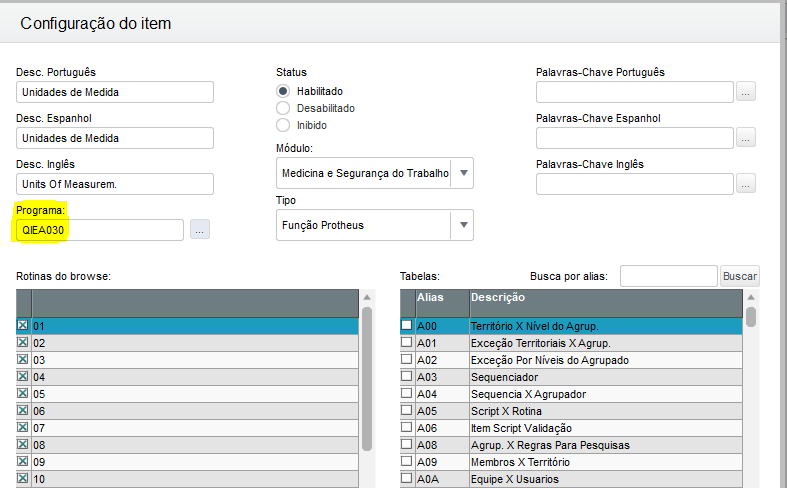Click scroll-up arrow of Rotinas do browse list
The image size is (787, 488).
click(367, 297)
